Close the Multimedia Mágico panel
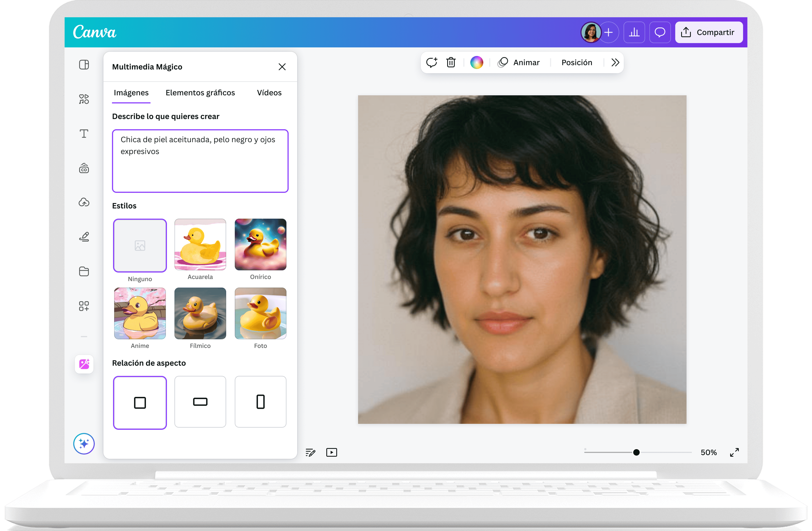Screen dimensions: 812x531 click(282, 67)
